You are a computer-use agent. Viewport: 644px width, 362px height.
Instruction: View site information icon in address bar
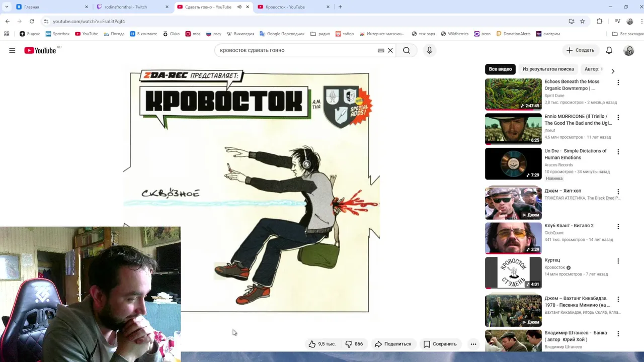click(46, 21)
